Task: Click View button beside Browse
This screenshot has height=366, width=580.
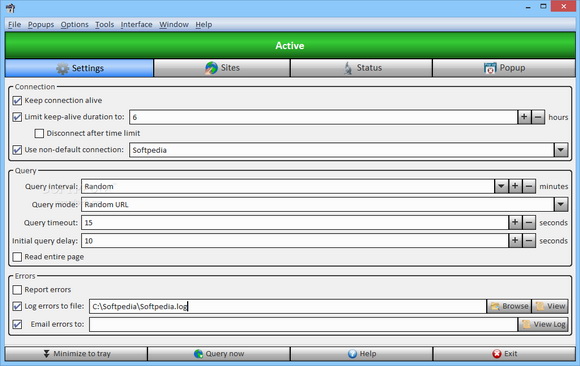Action: point(550,306)
